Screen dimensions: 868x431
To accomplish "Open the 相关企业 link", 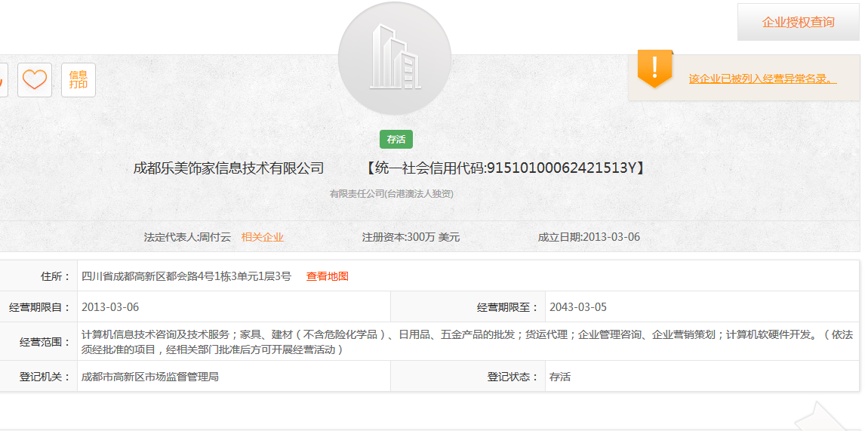I will (263, 237).
